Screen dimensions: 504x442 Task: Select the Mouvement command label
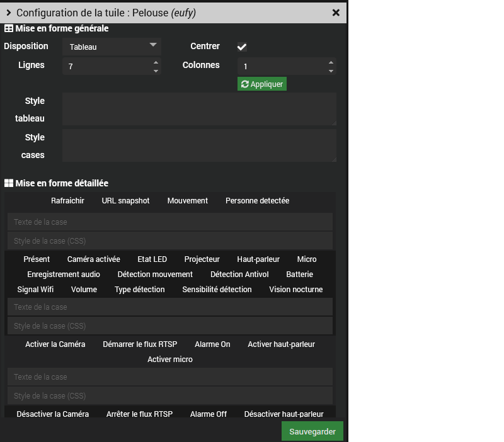point(188,201)
